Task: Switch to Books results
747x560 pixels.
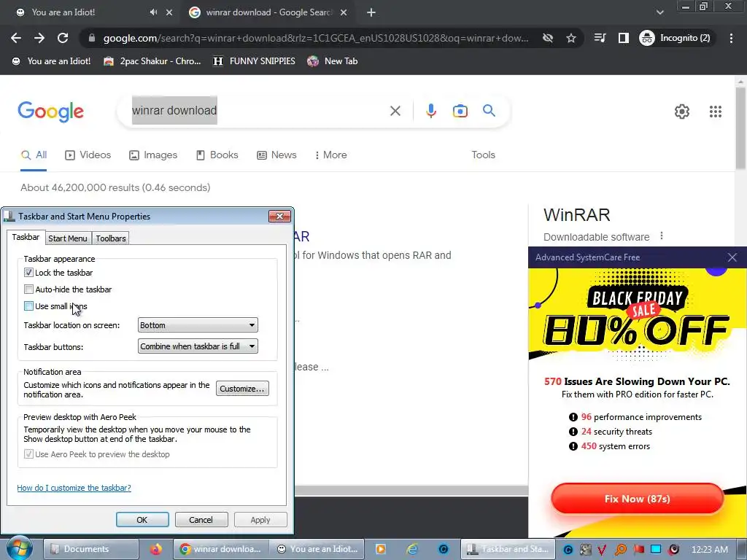Action: coord(217,155)
